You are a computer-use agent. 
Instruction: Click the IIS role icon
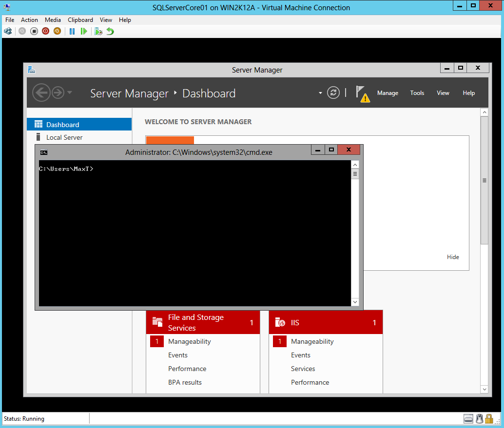point(280,322)
